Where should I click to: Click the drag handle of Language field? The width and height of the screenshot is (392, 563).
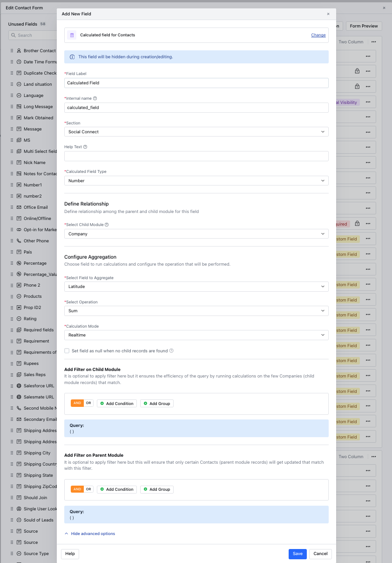pyautogui.click(x=12, y=96)
